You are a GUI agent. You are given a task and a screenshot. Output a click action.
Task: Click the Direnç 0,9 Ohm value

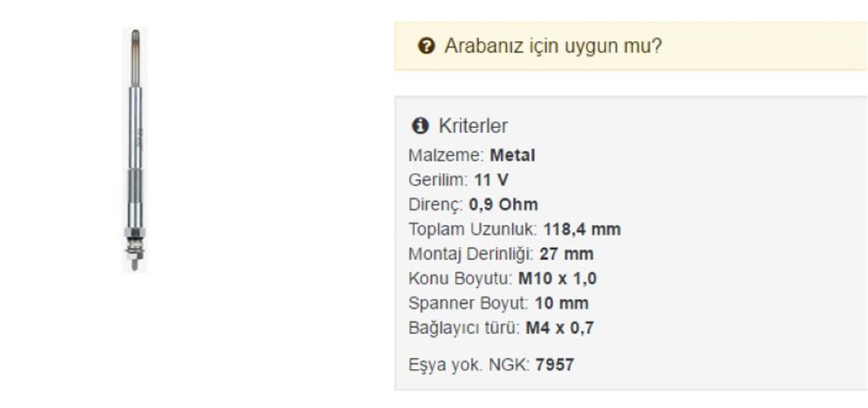[503, 205]
